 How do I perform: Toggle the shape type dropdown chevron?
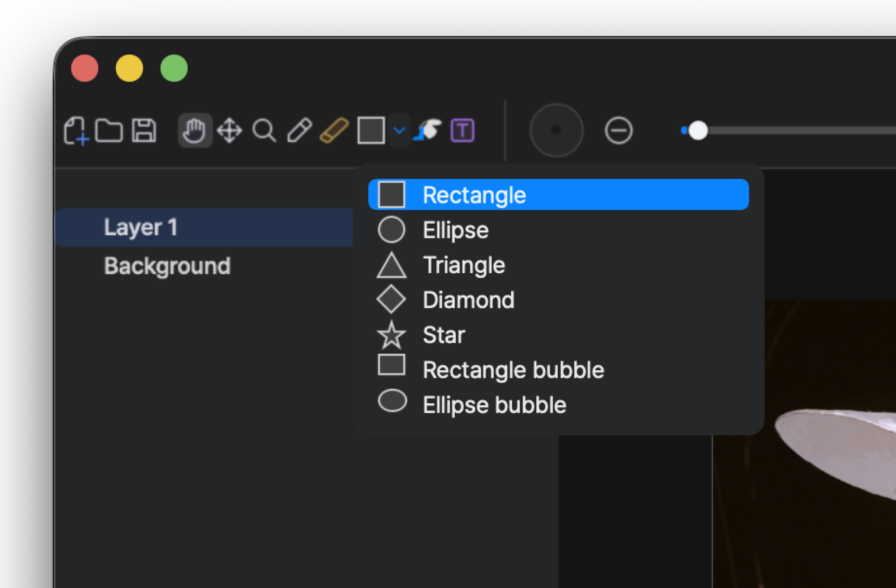point(399,130)
